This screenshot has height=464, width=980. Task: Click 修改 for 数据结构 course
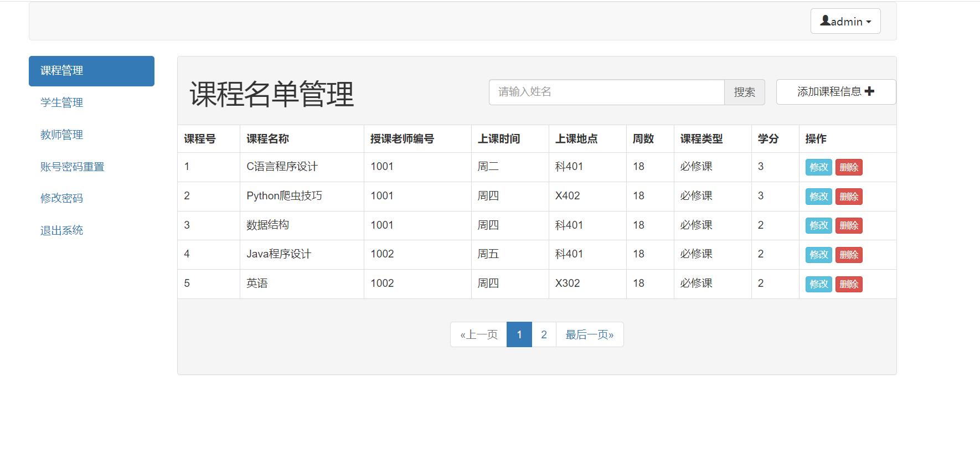[x=818, y=225]
